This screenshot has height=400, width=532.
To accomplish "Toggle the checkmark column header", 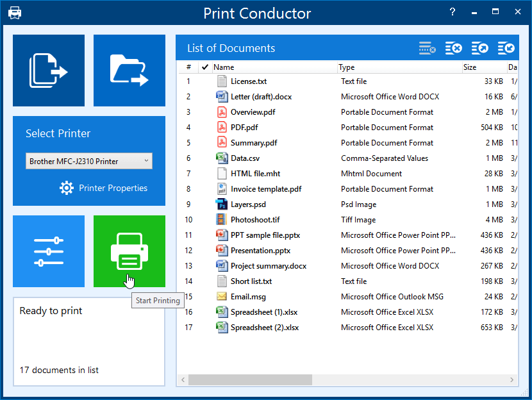I will click(x=204, y=67).
